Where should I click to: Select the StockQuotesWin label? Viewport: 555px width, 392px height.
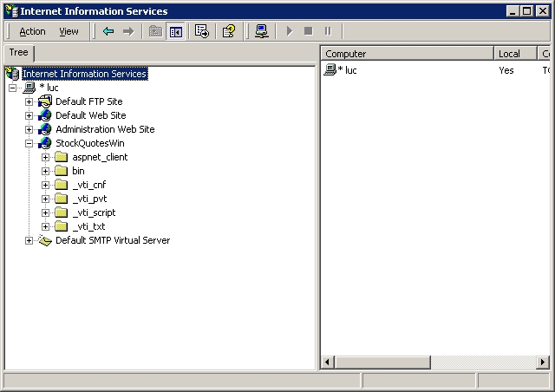pos(90,143)
